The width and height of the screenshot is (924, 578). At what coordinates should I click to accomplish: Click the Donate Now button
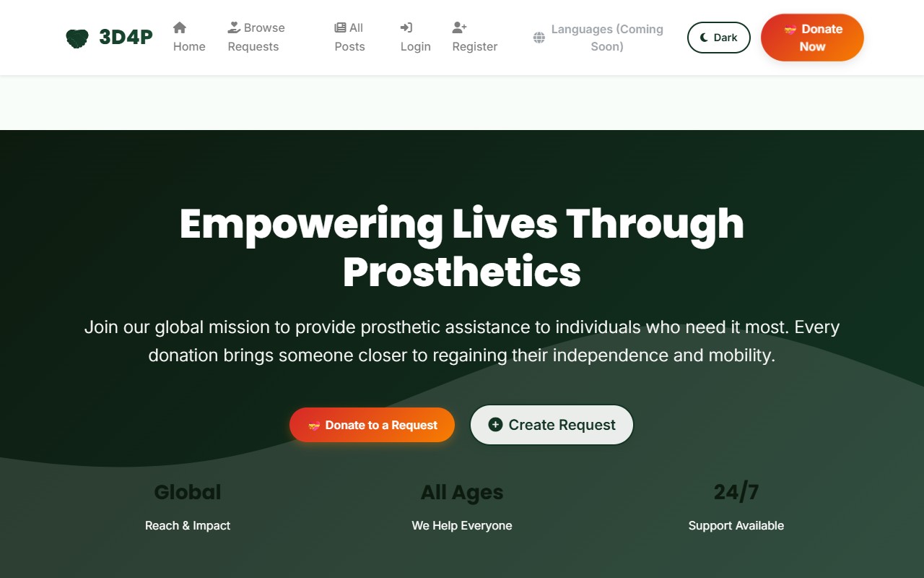tap(812, 38)
